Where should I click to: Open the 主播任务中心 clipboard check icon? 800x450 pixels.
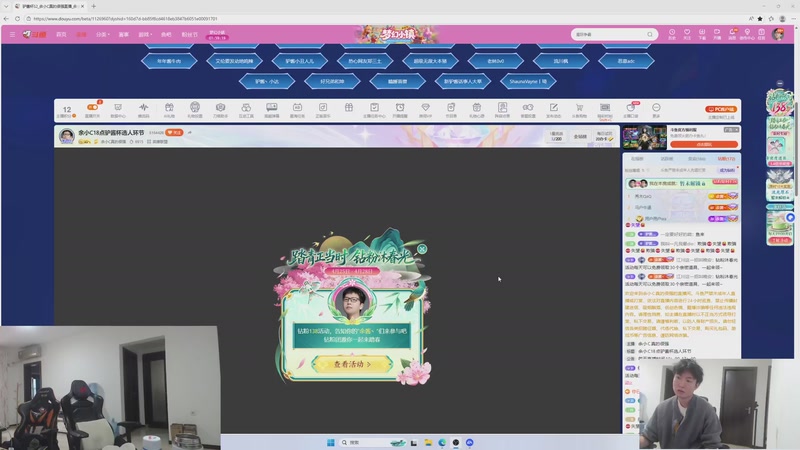point(374,109)
